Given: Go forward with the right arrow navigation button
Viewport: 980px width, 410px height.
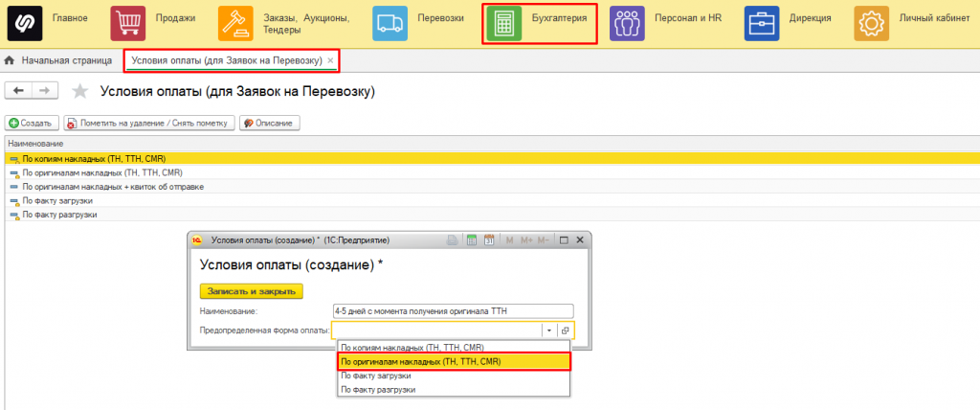Looking at the screenshot, I should tap(44, 91).
